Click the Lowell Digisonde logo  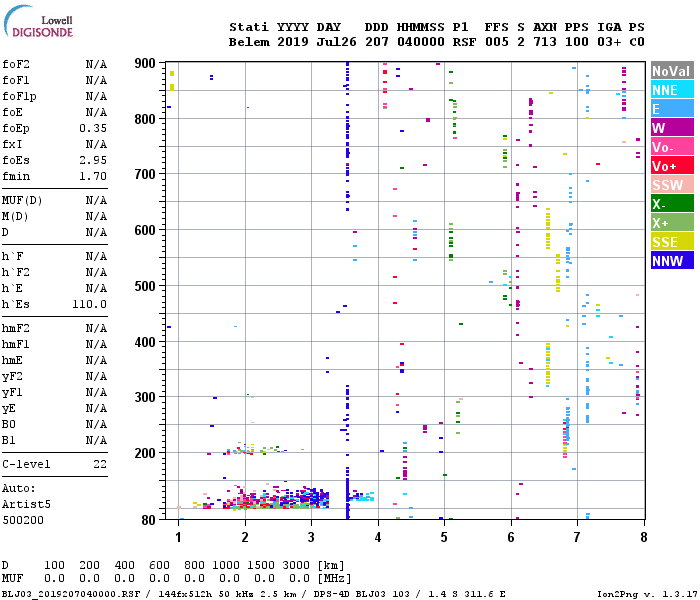click(x=38, y=21)
